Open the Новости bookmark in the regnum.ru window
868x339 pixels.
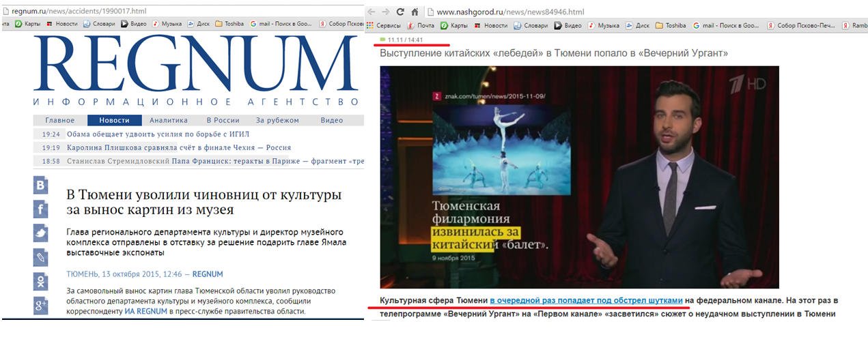(x=62, y=23)
